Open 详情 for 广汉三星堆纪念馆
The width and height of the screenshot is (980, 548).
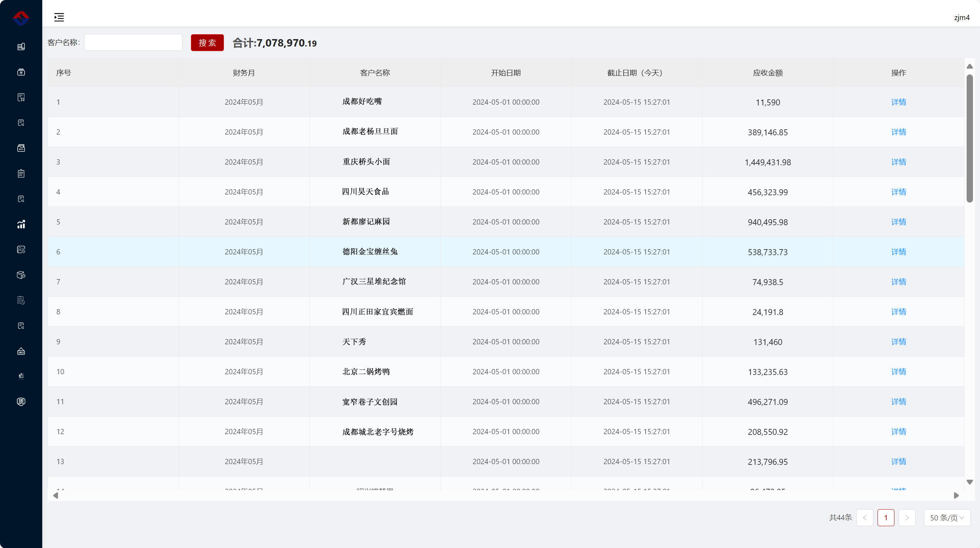point(899,282)
